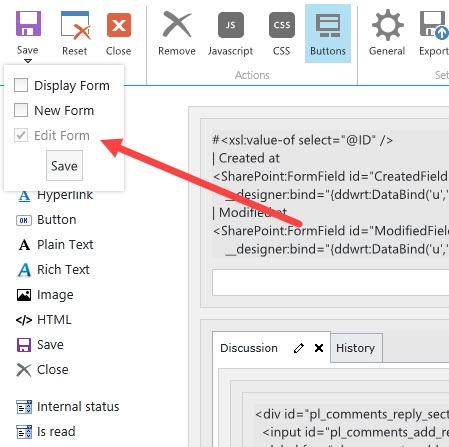Click the 'SharePoint:FormField id="CreatedField' line
The image size is (449, 447).
tap(330, 176)
